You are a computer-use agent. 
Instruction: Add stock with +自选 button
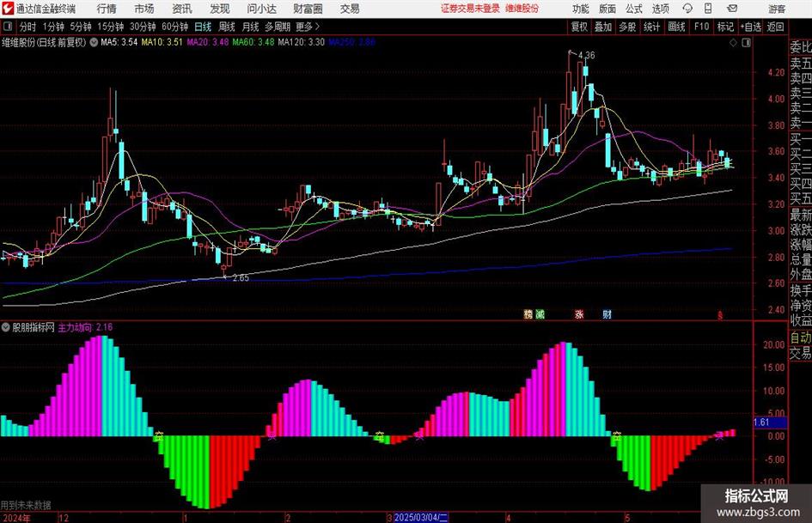tap(751, 27)
